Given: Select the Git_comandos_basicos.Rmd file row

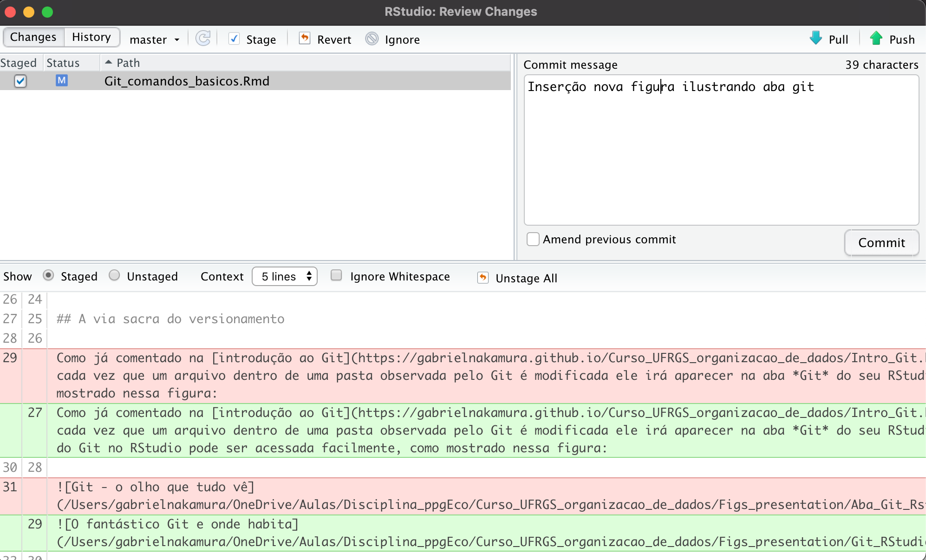Looking at the screenshot, I should click(255, 81).
